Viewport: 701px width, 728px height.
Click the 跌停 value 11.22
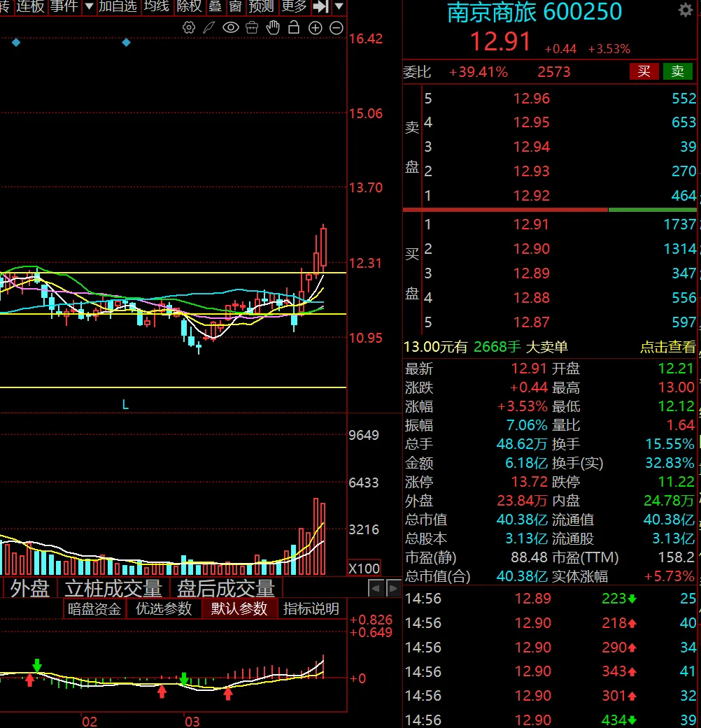click(676, 482)
